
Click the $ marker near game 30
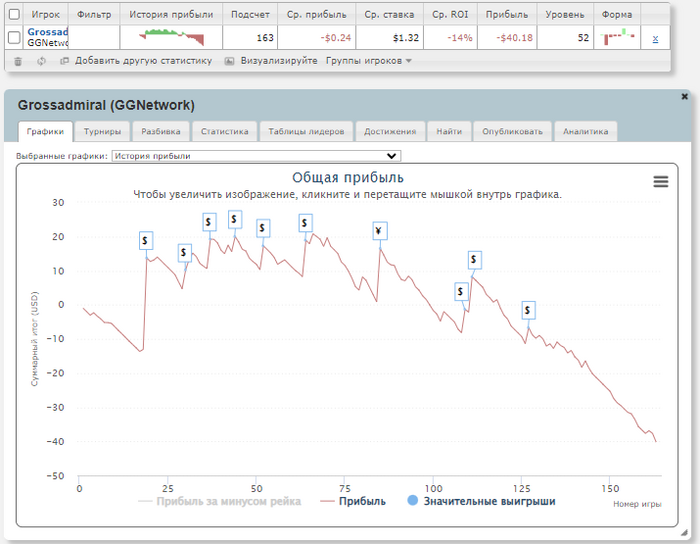click(184, 253)
